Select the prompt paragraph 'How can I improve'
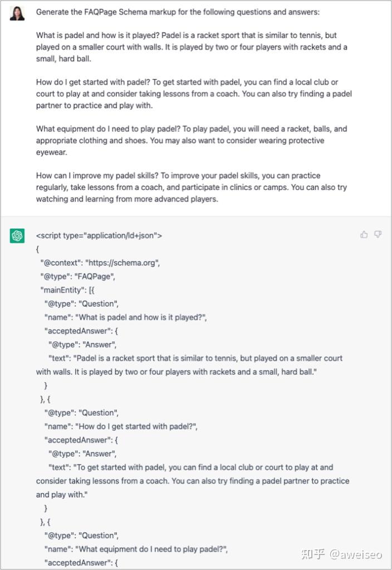392x570 pixels. click(x=192, y=187)
